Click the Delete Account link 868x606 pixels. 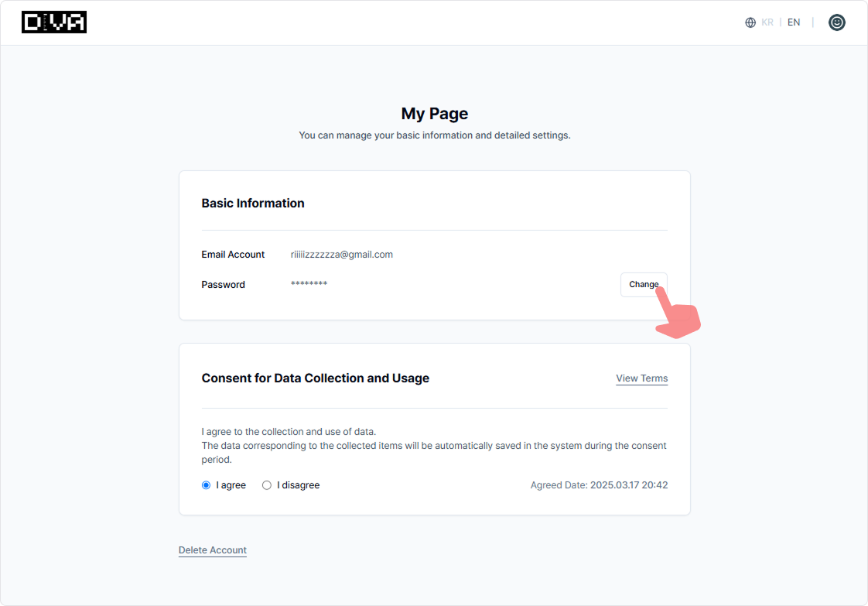[213, 550]
